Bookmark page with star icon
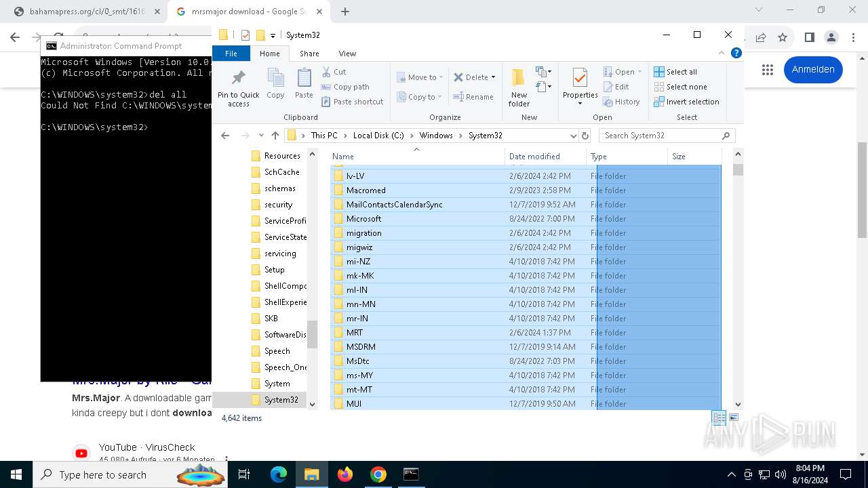Screen dimensions: 868x488 pyautogui.click(x=783, y=37)
